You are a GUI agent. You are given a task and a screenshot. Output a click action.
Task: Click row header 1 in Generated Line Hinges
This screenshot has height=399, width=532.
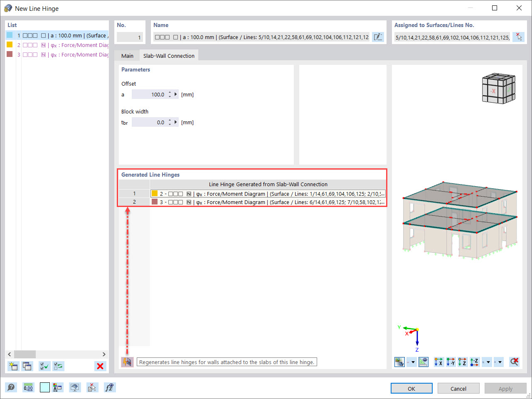point(134,193)
